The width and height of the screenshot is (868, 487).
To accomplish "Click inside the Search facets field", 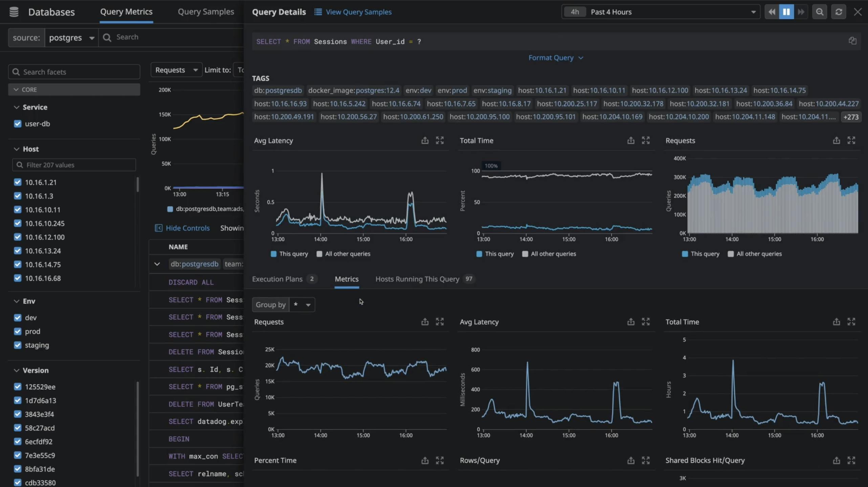I will pyautogui.click(x=74, y=72).
